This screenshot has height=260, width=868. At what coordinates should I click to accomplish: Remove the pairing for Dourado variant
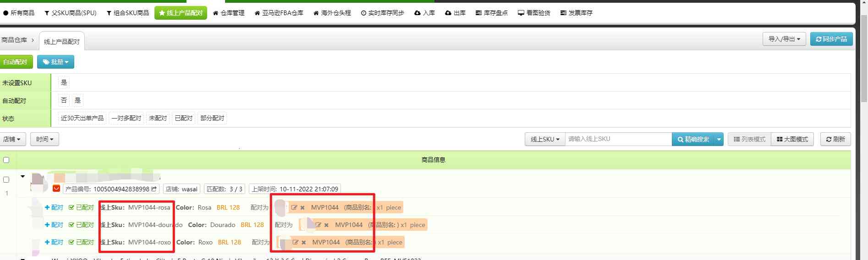(326, 225)
